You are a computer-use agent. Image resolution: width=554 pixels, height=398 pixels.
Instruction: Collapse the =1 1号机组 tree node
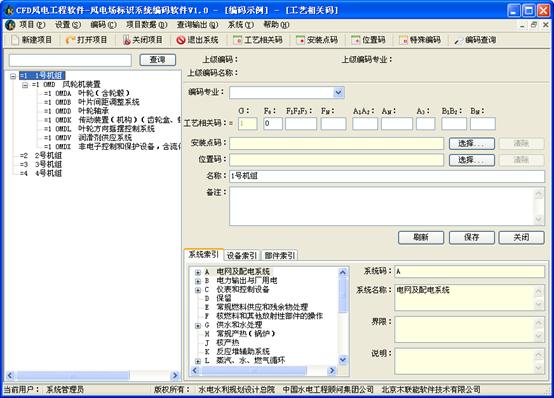[x=13, y=76]
